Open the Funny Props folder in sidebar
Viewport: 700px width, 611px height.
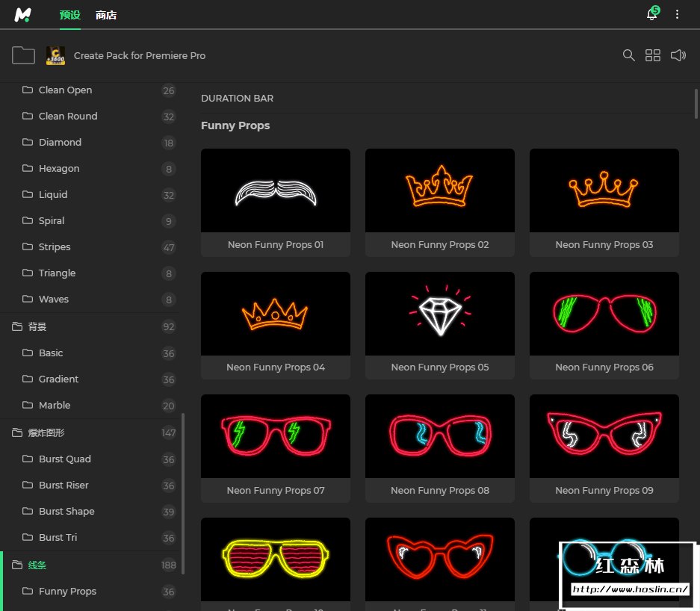point(67,591)
